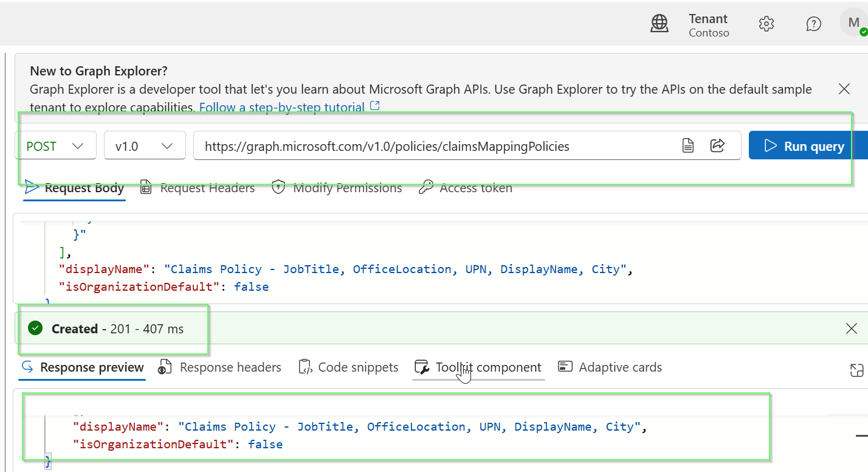Open the Modify Permissions tab
Screen dimensions: 868x472
tap(337, 188)
